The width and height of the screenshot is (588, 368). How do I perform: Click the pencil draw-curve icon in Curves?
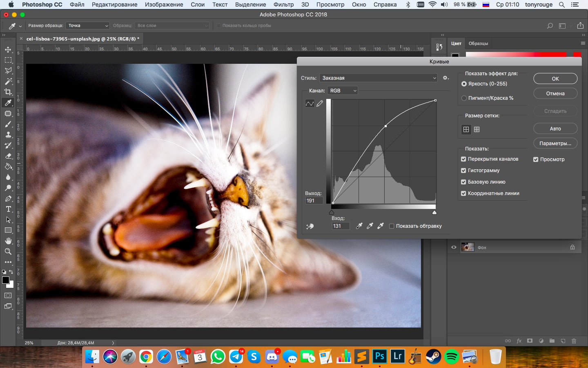click(320, 103)
